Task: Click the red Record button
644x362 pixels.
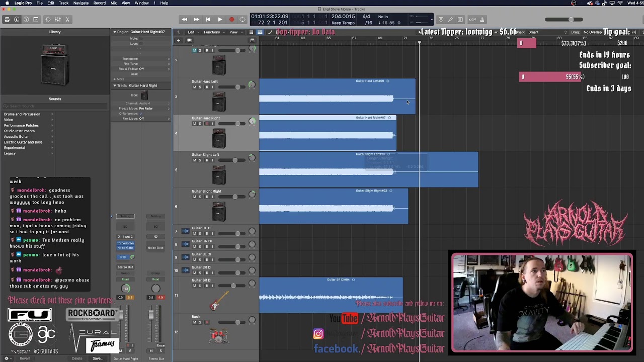Action: 231,20
